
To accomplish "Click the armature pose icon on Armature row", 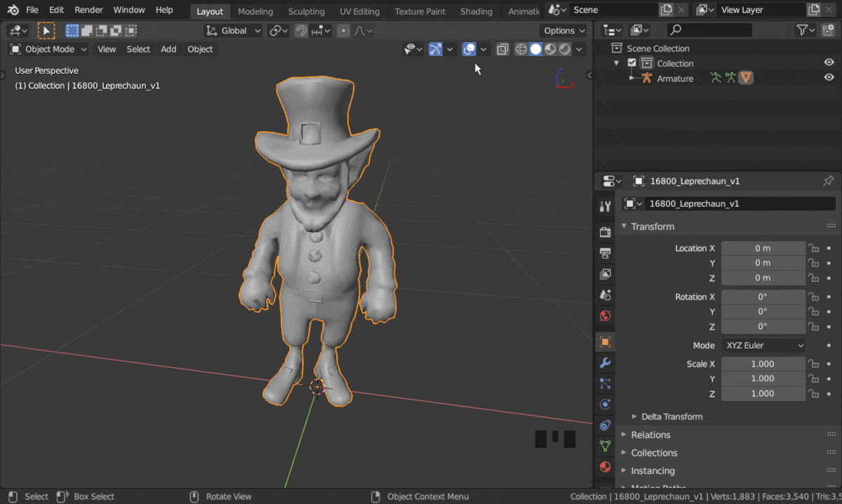I will pos(716,78).
